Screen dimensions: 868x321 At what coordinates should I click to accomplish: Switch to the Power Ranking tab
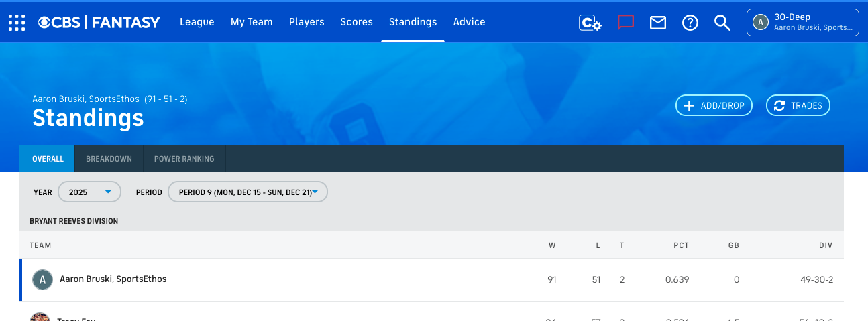tap(184, 159)
